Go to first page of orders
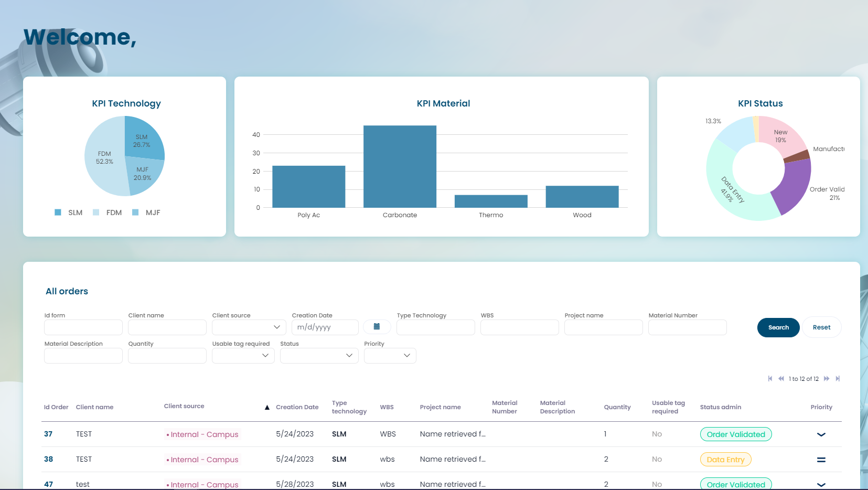Image resolution: width=868 pixels, height=490 pixels. pyautogui.click(x=770, y=379)
